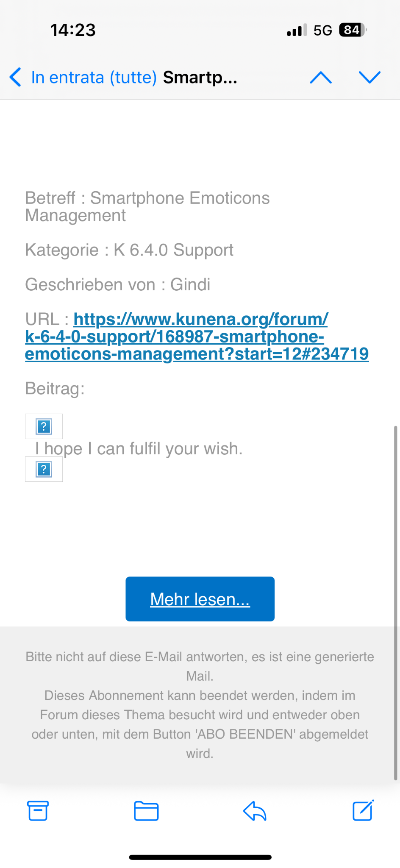The width and height of the screenshot is (400, 868).
Task: Compose a new message with pencil icon
Action: [x=363, y=811]
